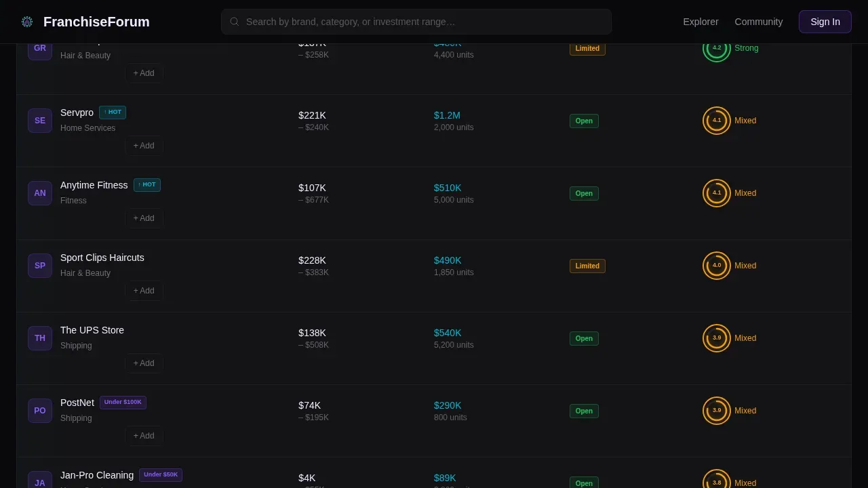Click the HOT badge beside Servpro
The width and height of the screenshot is (868, 488).
coord(113,113)
